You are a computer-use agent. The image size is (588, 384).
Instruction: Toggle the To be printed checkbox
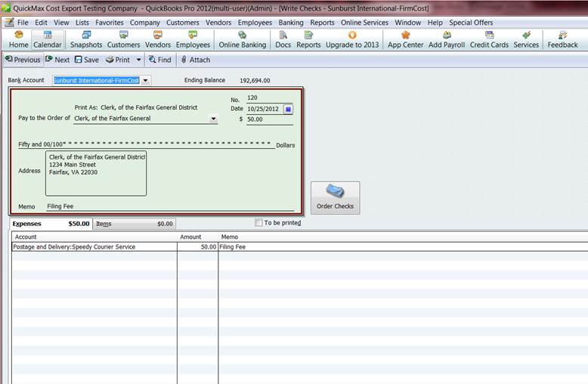(258, 223)
